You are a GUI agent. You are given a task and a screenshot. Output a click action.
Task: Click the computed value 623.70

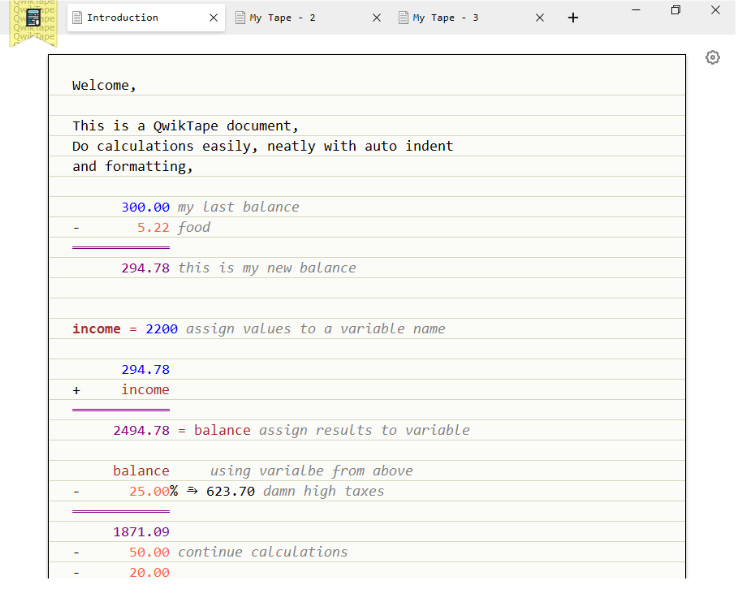tap(230, 492)
